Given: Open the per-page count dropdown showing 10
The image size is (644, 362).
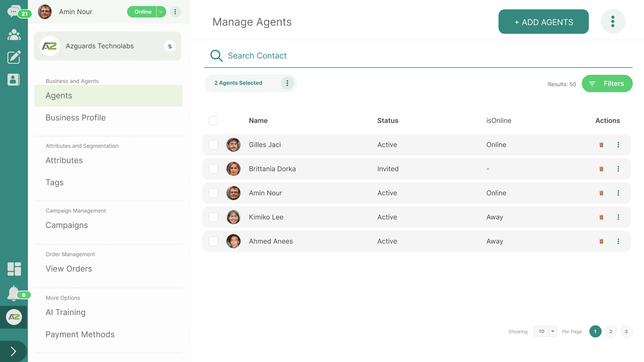Looking at the screenshot, I should (x=545, y=331).
